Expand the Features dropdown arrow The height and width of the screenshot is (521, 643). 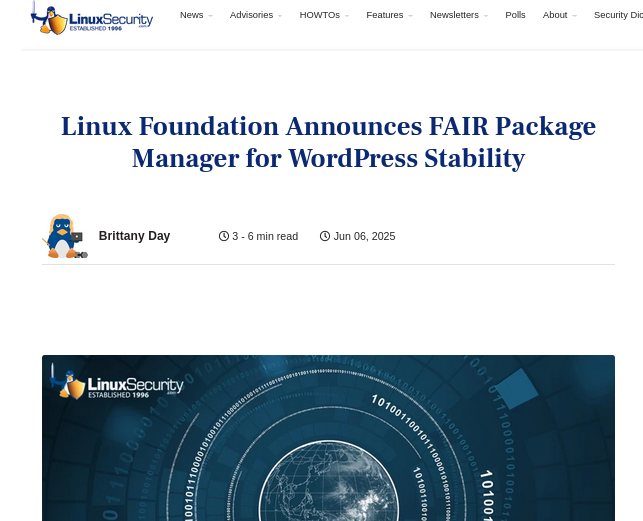click(410, 16)
